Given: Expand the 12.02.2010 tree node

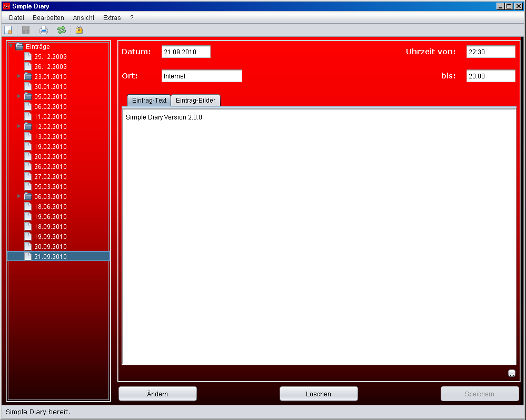Looking at the screenshot, I should tap(19, 126).
